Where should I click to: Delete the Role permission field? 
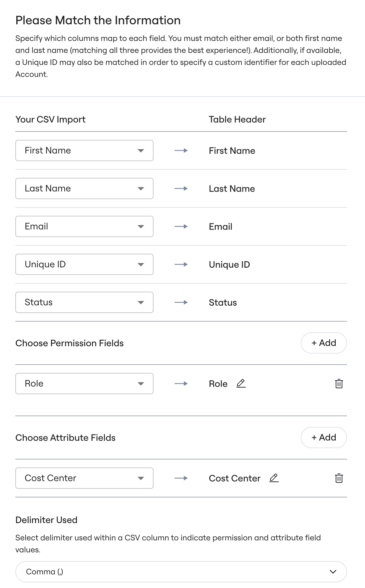click(339, 384)
